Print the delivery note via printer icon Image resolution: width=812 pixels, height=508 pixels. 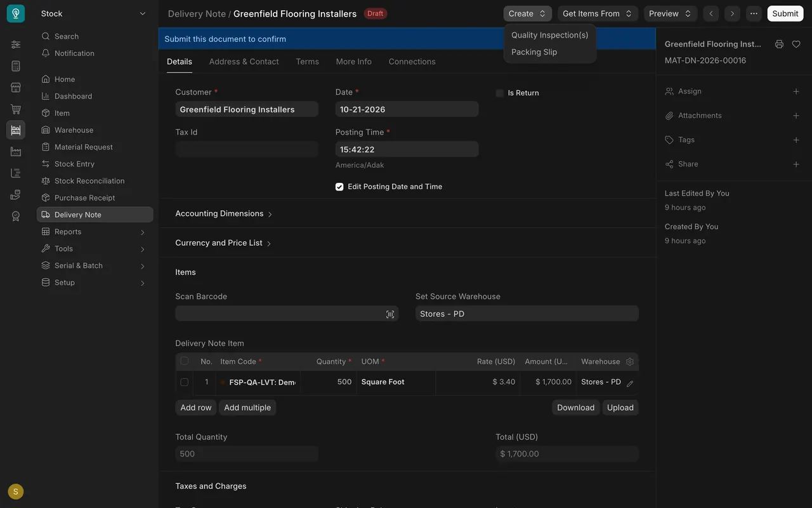[779, 44]
